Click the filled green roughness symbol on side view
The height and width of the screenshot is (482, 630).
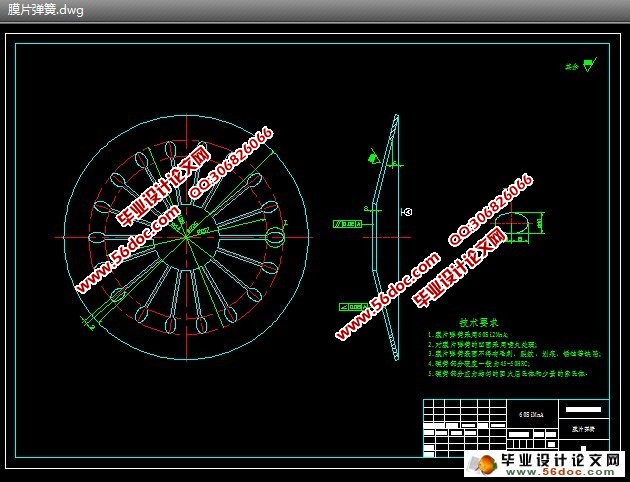[x=374, y=157]
